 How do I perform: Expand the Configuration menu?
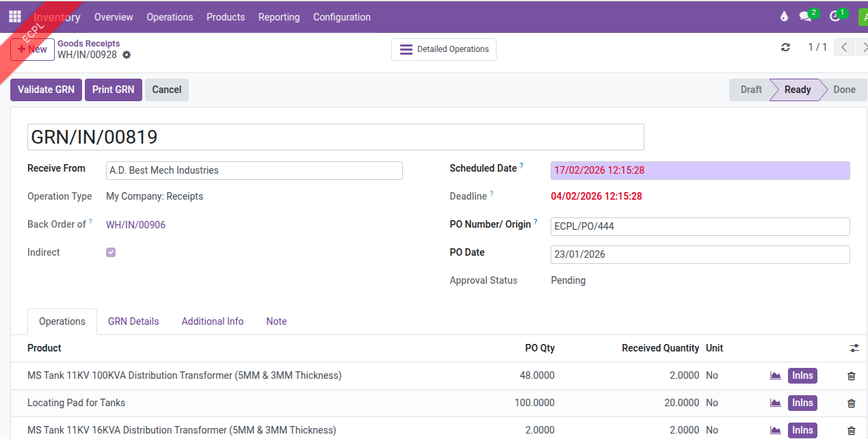point(341,17)
